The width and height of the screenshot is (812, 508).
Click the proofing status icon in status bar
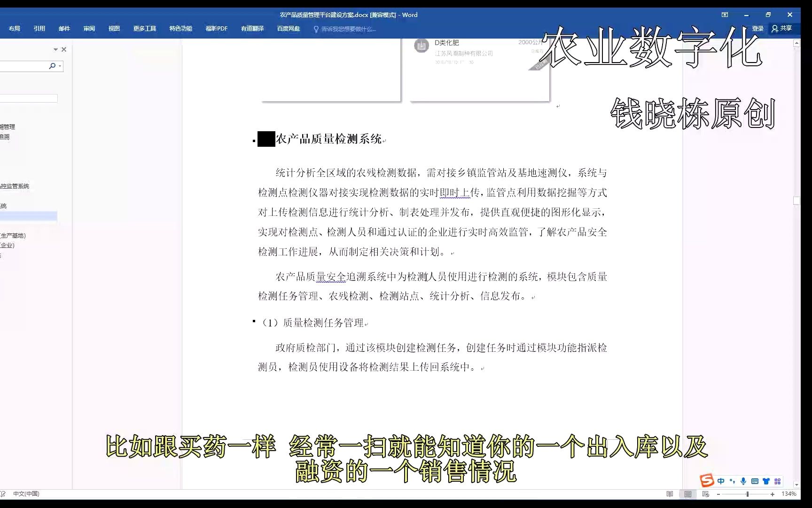[3, 494]
